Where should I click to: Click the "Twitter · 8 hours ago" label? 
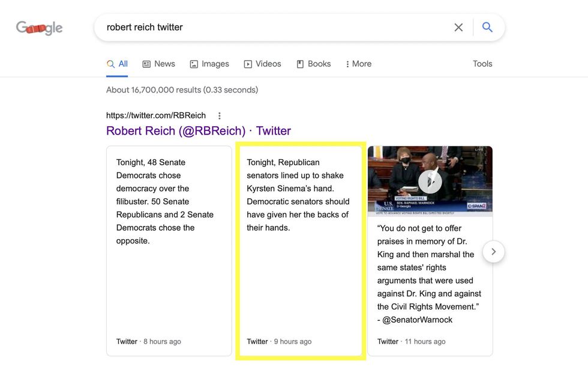[x=148, y=342]
